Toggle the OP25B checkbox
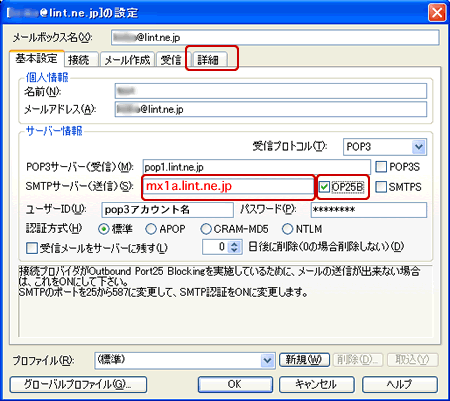This screenshot has width=450, height=401. click(324, 187)
